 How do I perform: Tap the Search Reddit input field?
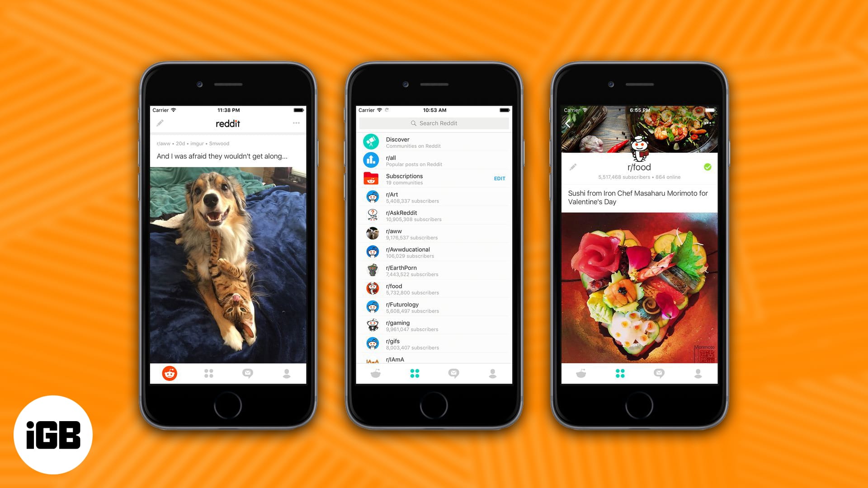pos(434,124)
